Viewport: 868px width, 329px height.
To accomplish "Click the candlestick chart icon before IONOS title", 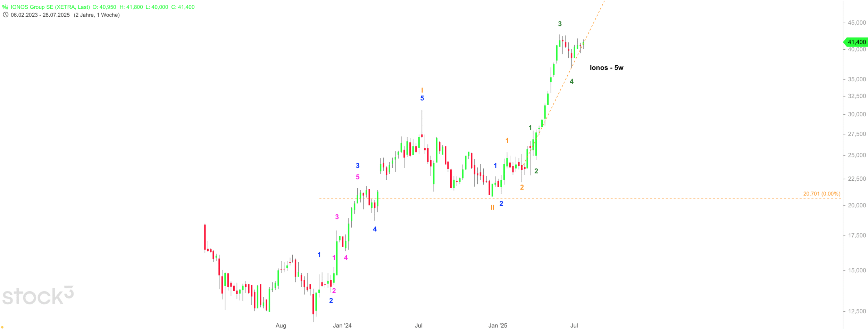I will pos(5,7).
